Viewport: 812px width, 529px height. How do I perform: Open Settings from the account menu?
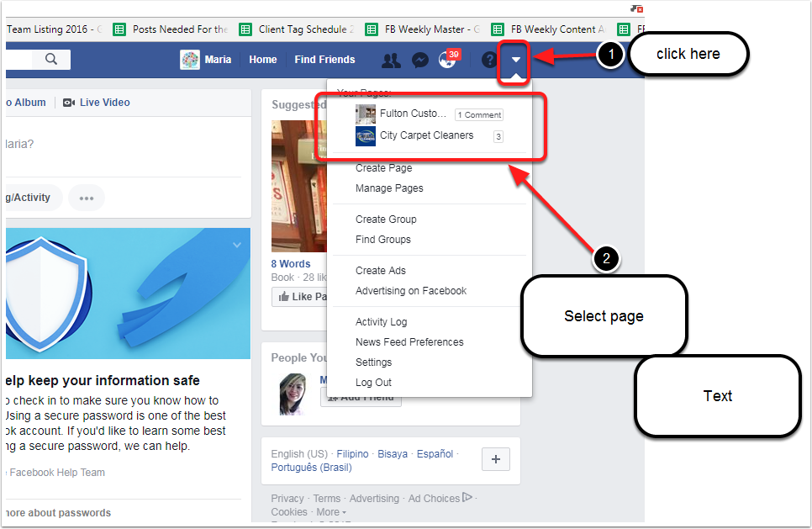click(373, 362)
